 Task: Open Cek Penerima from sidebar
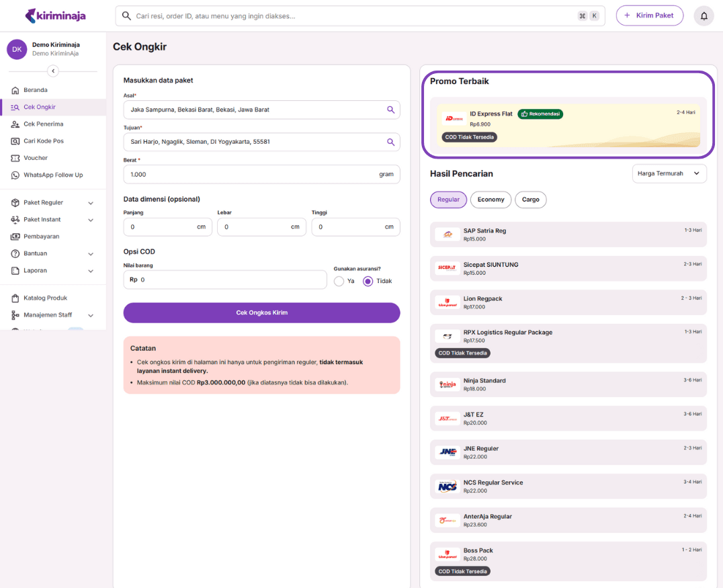click(x=43, y=124)
